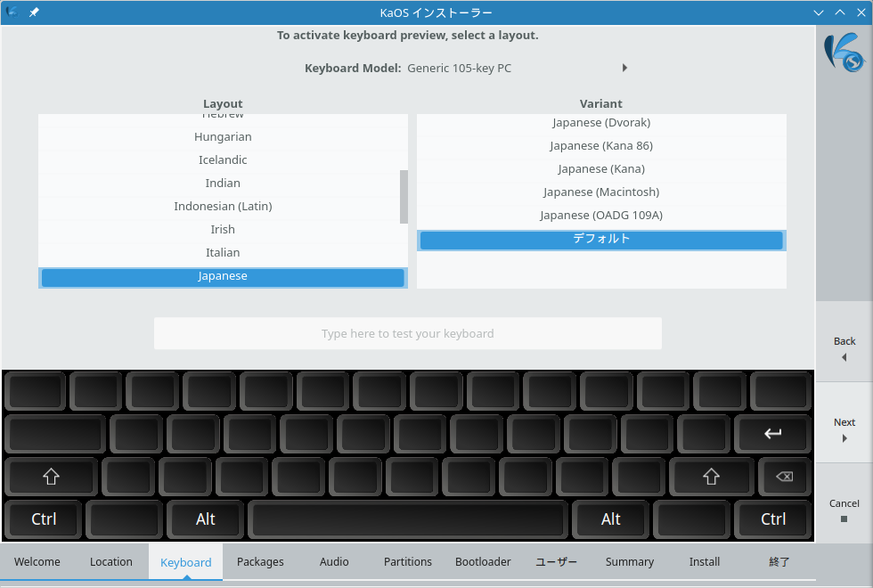Viewport: 873px width, 588px height.
Task: Choose Japanese (Kana 86) variant
Action: click(x=601, y=146)
